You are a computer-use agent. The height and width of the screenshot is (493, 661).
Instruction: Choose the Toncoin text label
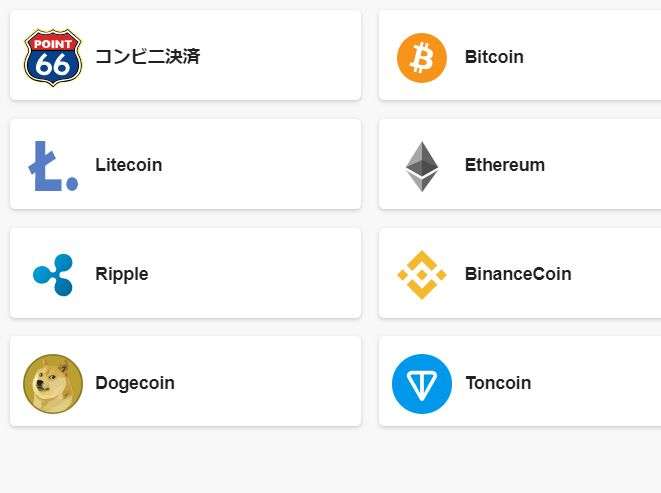[x=498, y=383]
